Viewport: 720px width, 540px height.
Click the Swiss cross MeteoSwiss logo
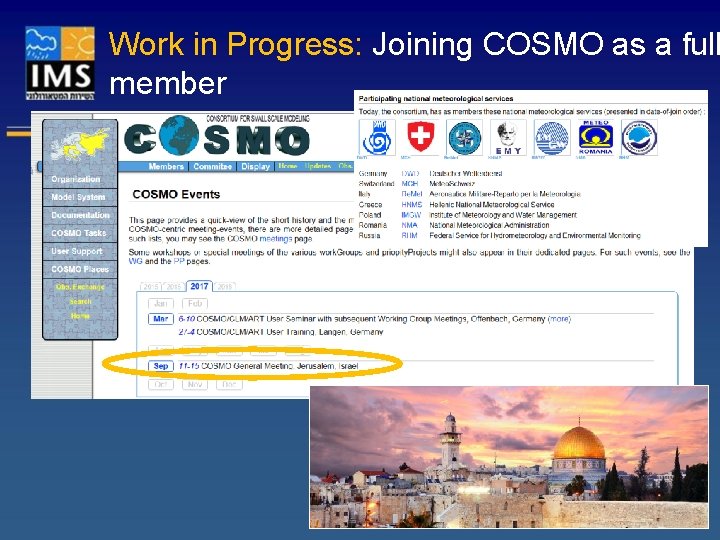421,137
